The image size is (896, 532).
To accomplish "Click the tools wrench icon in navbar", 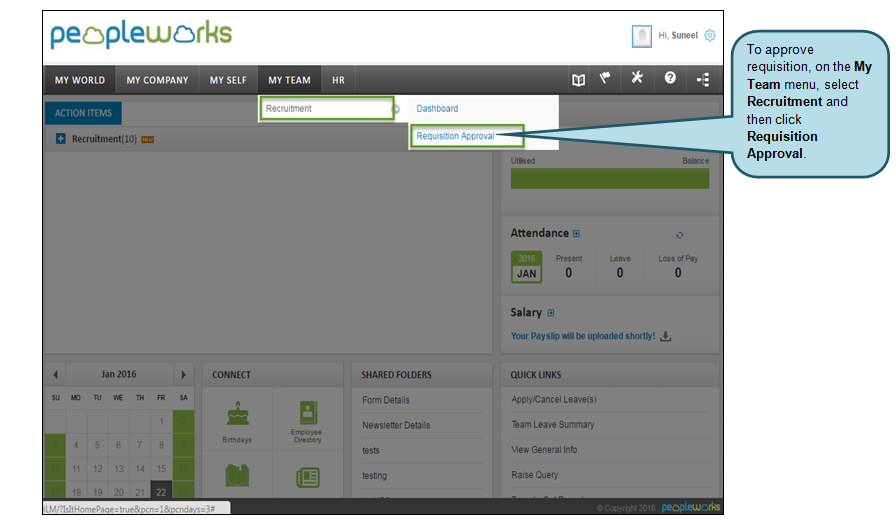I will [x=637, y=77].
